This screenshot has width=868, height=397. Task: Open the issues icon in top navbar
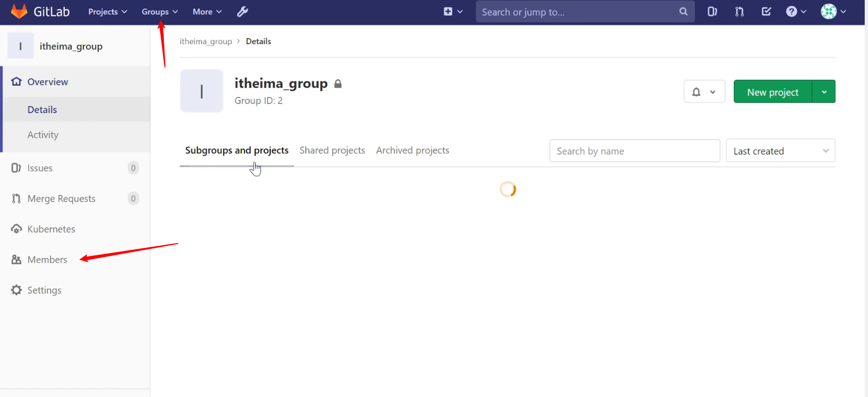point(712,11)
